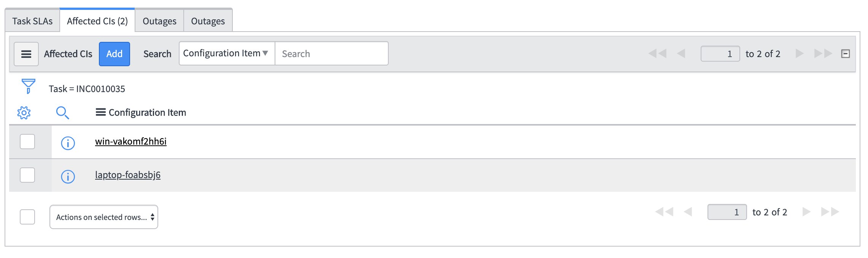Open the Configuration Item search field dropdown
This screenshot has width=868, height=258.
click(x=227, y=53)
